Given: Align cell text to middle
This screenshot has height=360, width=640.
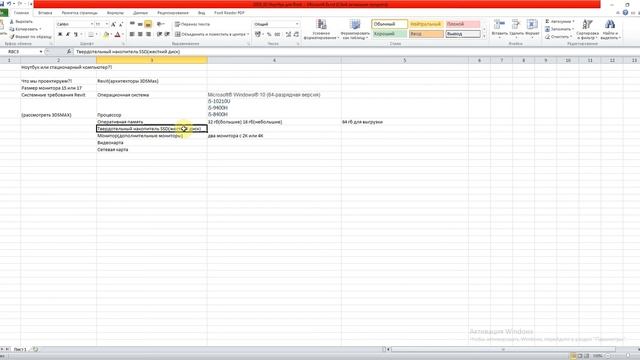Looking at the screenshot, I should 140,24.
